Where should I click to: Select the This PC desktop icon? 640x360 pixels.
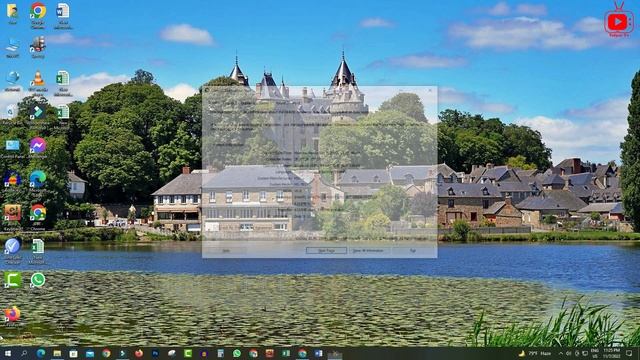pyautogui.click(x=13, y=48)
